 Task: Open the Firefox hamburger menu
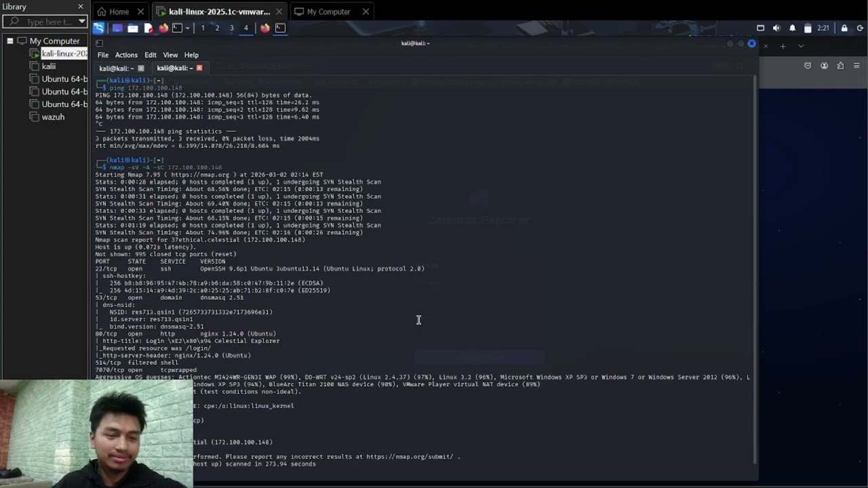tap(856, 66)
